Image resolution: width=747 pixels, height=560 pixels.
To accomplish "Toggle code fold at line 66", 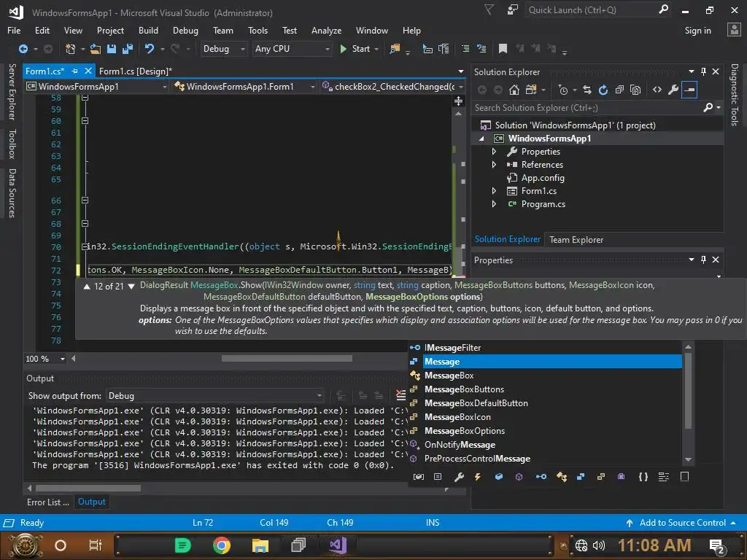I will [x=85, y=201].
